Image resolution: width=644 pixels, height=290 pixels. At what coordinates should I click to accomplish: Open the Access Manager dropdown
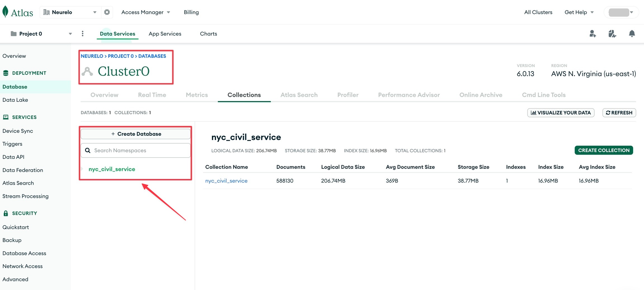click(145, 12)
